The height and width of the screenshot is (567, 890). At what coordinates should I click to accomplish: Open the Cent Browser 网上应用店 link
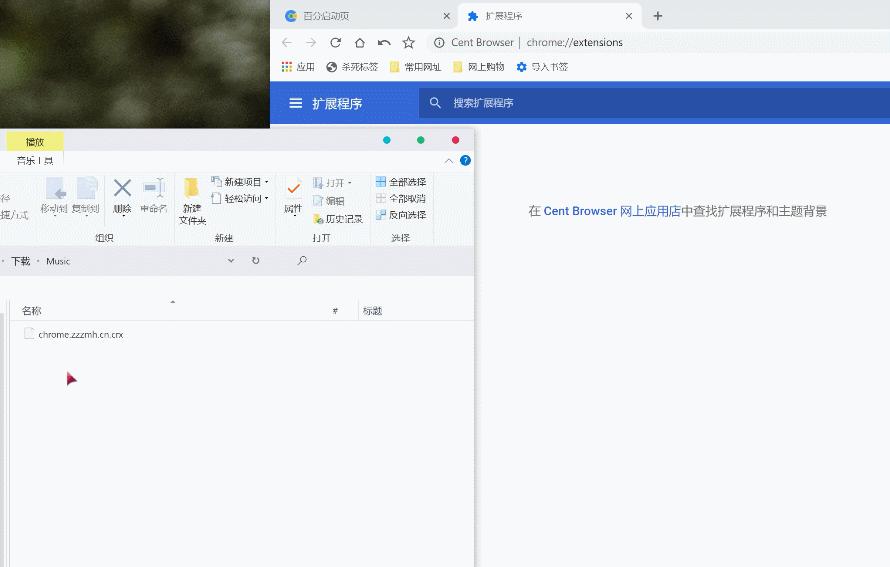(x=612, y=211)
